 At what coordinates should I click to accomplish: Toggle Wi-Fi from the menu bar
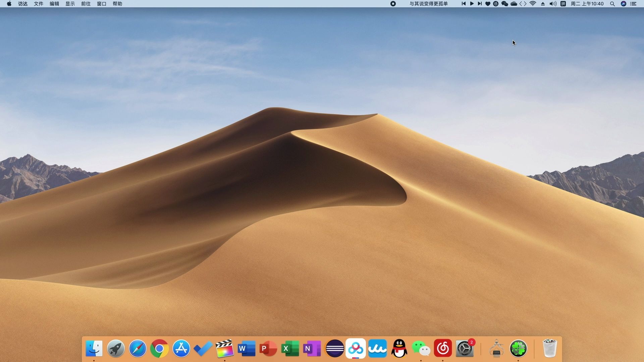533,4
